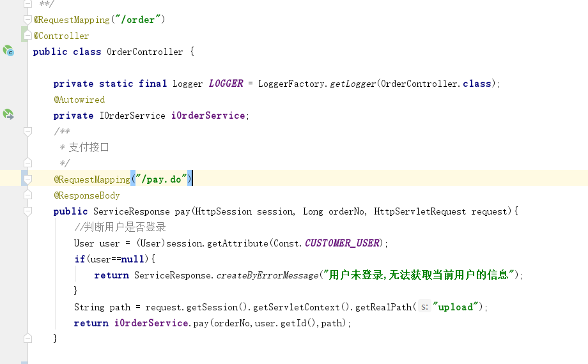Collapse the 支付接口 Javadoc comment start marker
This screenshot has height=364, width=588.
click(x=27, y=132)
